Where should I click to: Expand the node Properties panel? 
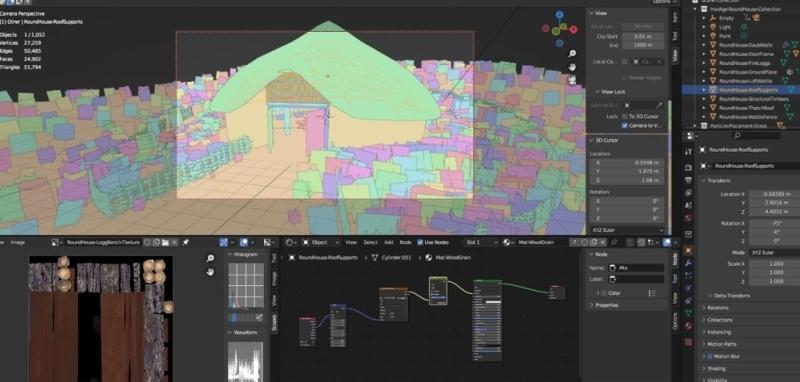pos(591,305)
